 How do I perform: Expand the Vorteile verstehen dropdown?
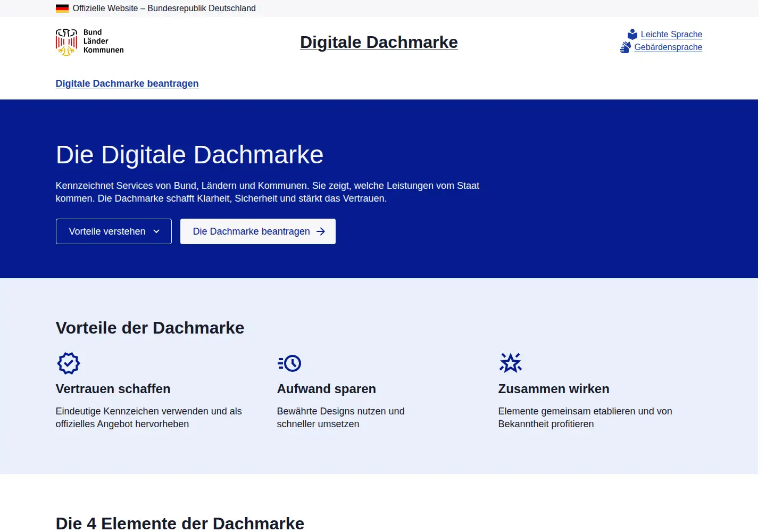click(114, 231)
